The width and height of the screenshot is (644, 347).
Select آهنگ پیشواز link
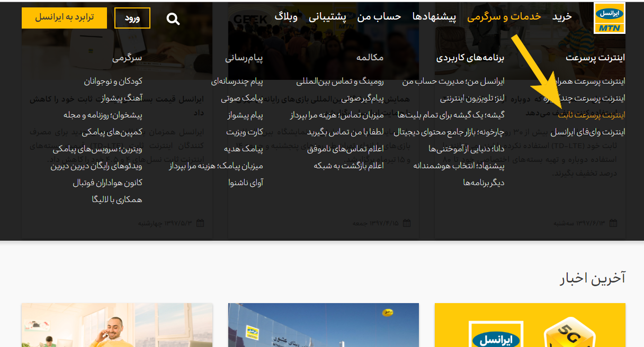(119, 98)
